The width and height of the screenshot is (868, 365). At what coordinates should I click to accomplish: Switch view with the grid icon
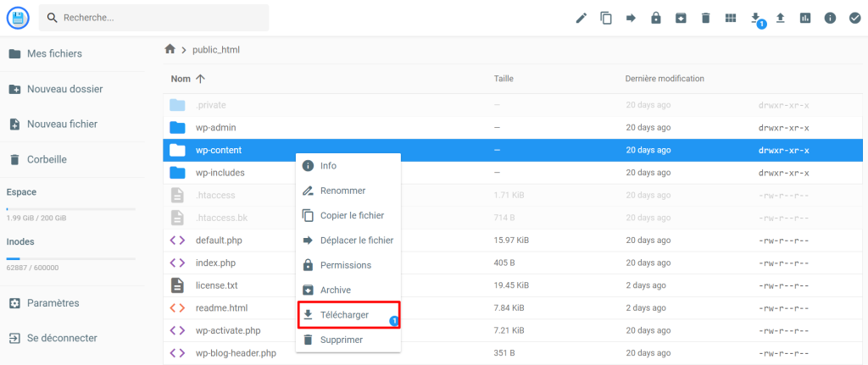click(x=730, y=18)
